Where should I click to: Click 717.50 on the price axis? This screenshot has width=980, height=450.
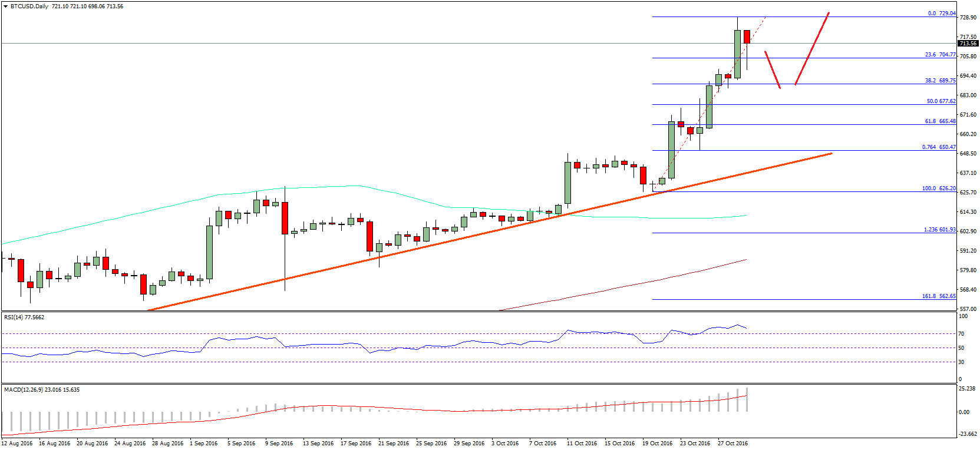tap(968, 37)
